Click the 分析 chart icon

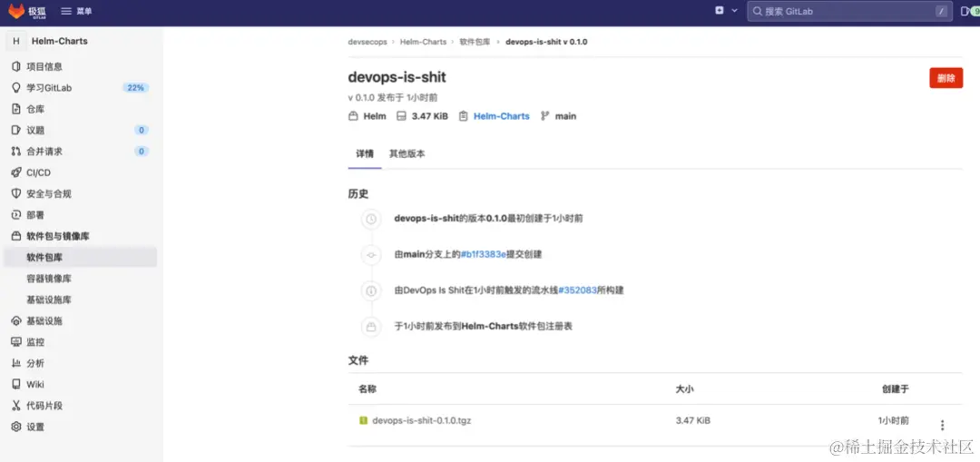pyautogui.click(x=16, y=364)
